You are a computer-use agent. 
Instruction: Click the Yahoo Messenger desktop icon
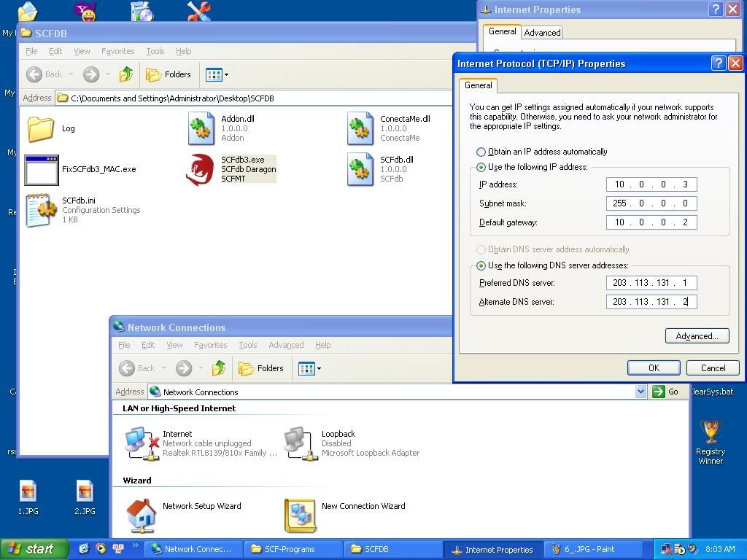(x=86, y=10)
